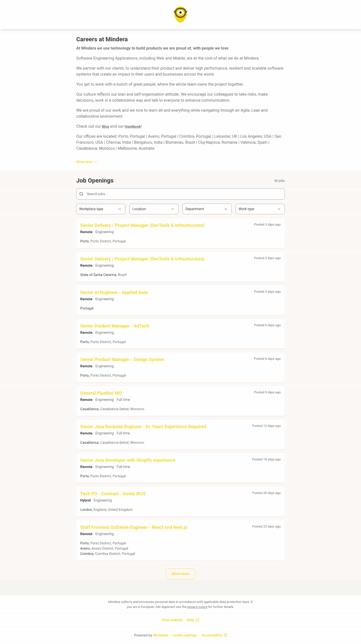Open Senior Java Backend Engineer job
This screenshot has height=644, width=361.
[x=143, y=427]
